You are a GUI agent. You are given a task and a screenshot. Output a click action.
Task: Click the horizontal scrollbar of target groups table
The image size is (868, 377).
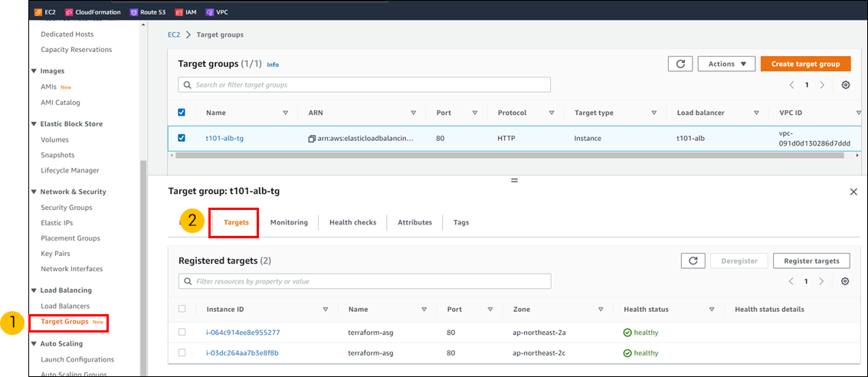(x=509, y=156)
